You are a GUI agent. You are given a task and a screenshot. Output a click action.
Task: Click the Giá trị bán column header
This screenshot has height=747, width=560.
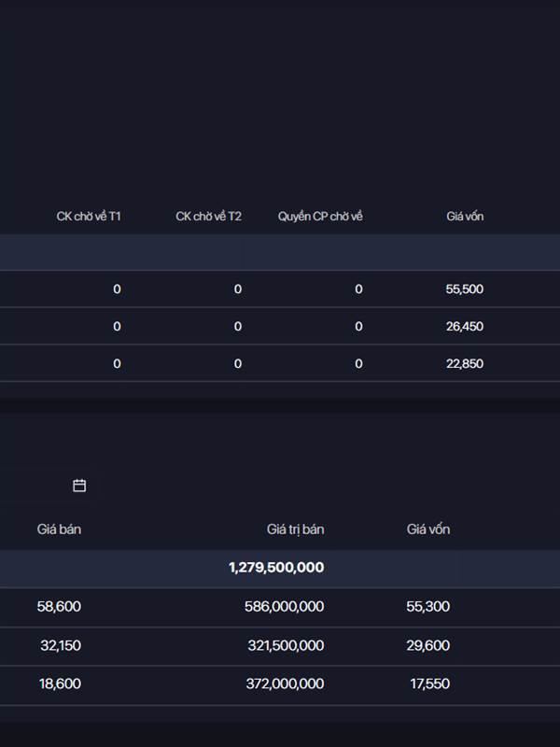(x=295, y=529)
